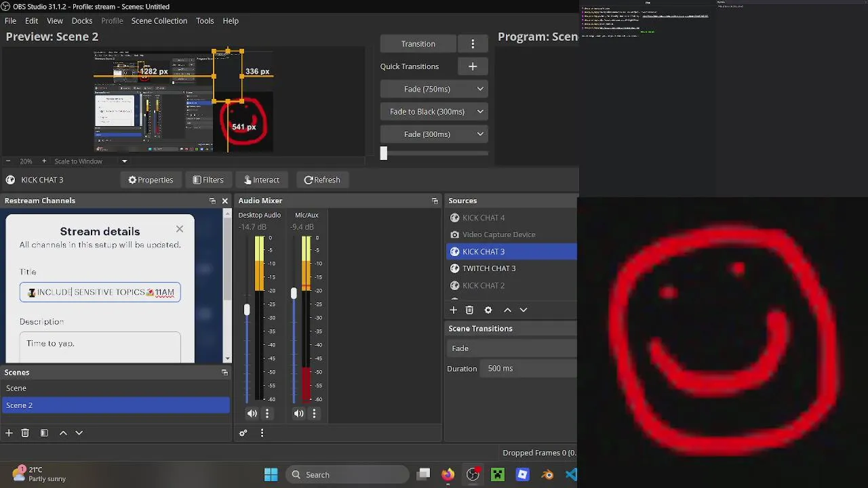Open Properties for KICK CHAT 3
The height and width of the screenshot is (488, 868).
coord(151,180)
